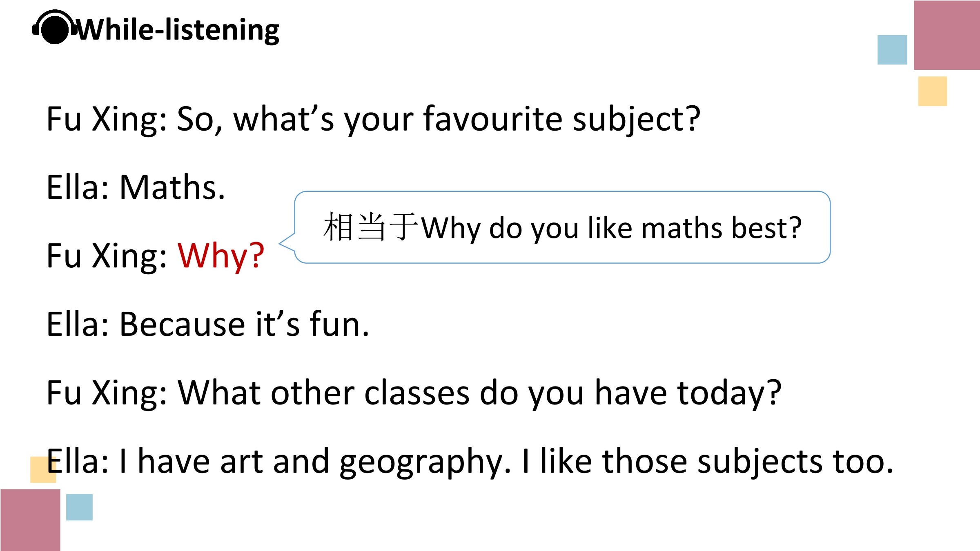The height and width of the screenshot is (551, 980).
Task: Click the yellow square below the pink block
Action: [x=933, y=91]
